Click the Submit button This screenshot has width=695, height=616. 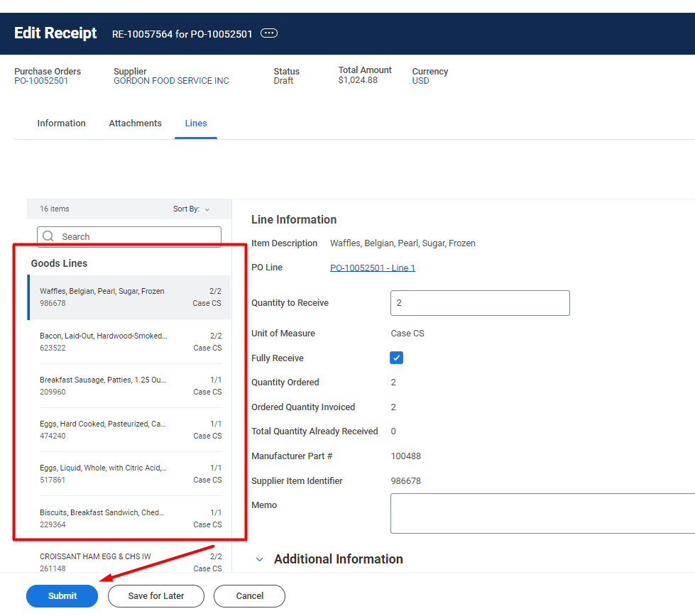point(62,596)
